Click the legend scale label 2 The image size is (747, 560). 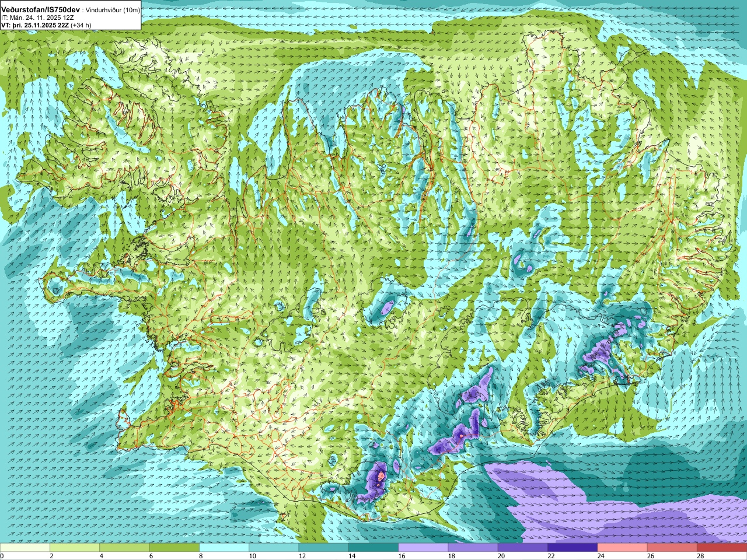click(x=51, y=556)
